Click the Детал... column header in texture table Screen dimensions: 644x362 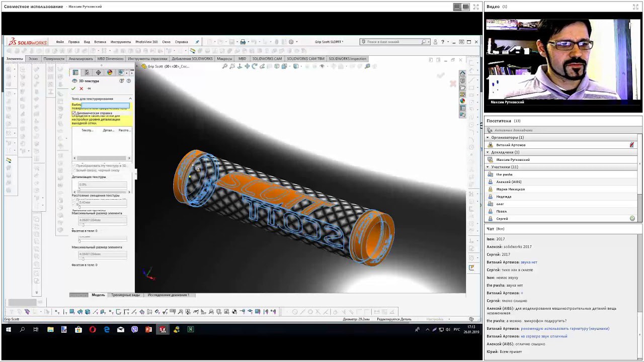[x=108, y=130]
